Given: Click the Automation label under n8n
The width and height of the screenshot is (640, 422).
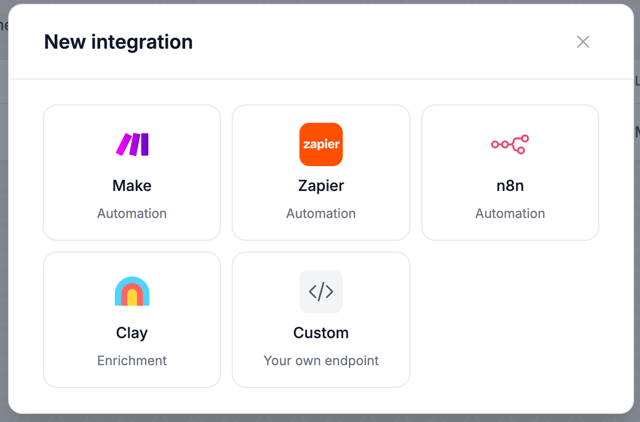Looking at the screenshot, I should [x=510, y=213].
